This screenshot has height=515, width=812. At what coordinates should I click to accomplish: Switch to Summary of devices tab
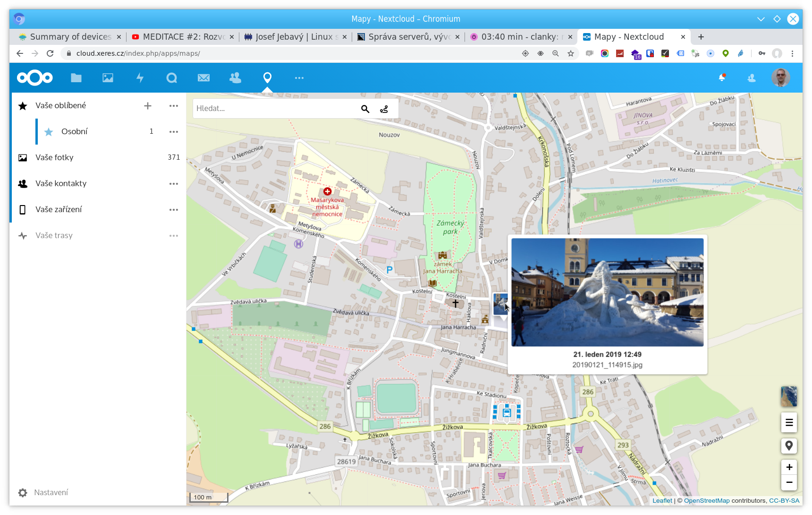click(70, 37)
